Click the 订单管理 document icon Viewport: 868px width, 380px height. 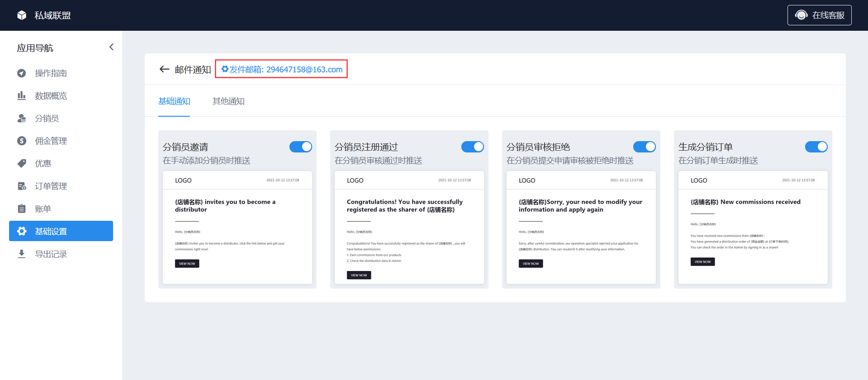pos(22,186)
